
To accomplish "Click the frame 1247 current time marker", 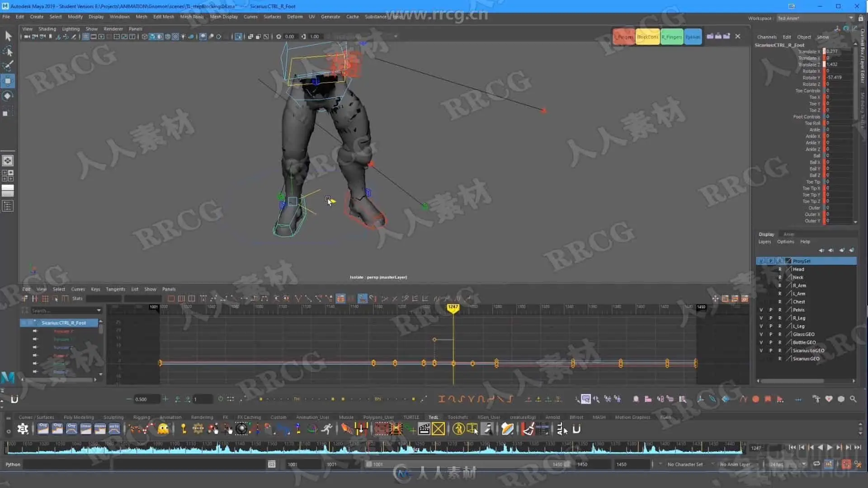I will pos(453,308).
